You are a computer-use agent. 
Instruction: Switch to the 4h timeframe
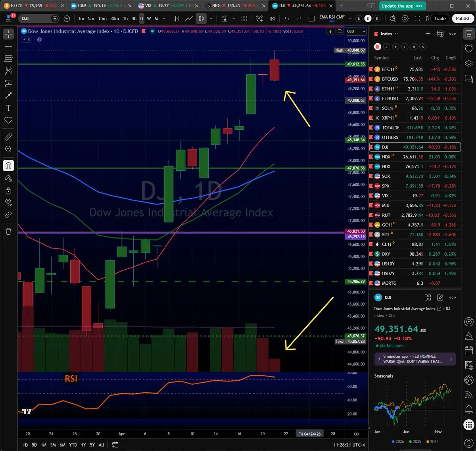coord(134,19)
